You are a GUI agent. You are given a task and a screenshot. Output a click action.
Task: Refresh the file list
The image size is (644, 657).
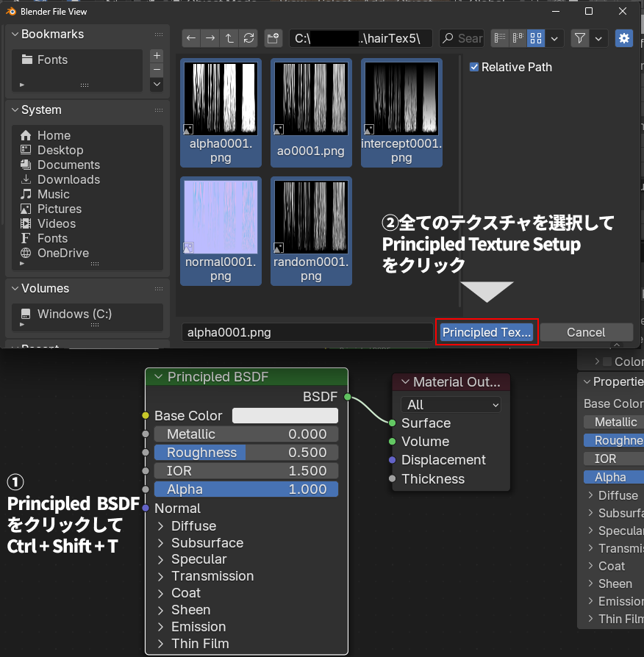(248, 38)
